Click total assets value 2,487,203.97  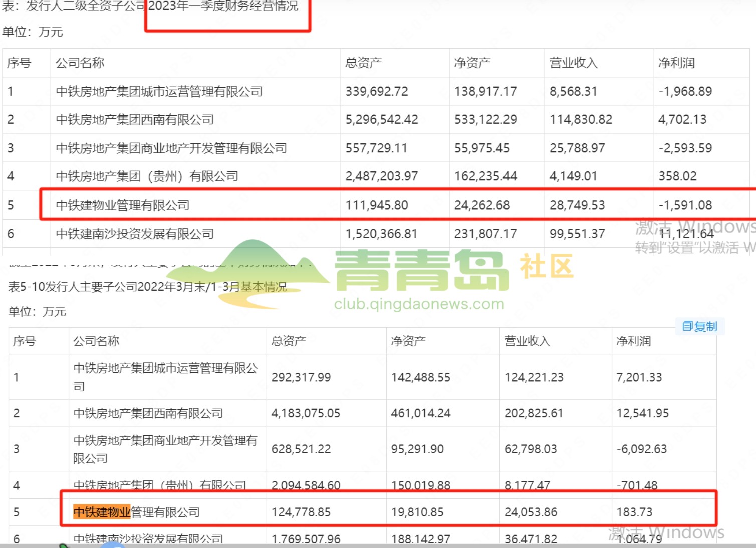[382, 176]
